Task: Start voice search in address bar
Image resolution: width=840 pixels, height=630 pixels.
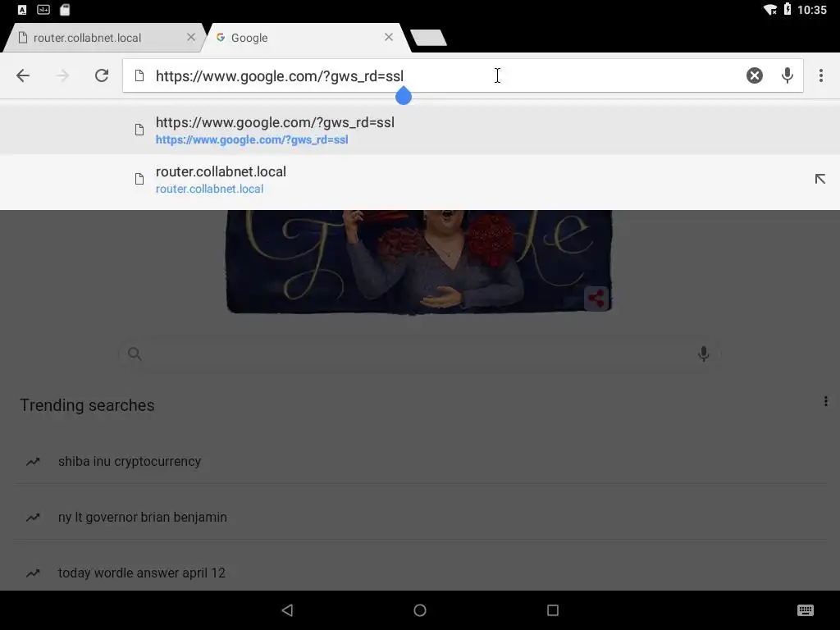Action: (x=787, y=75)
